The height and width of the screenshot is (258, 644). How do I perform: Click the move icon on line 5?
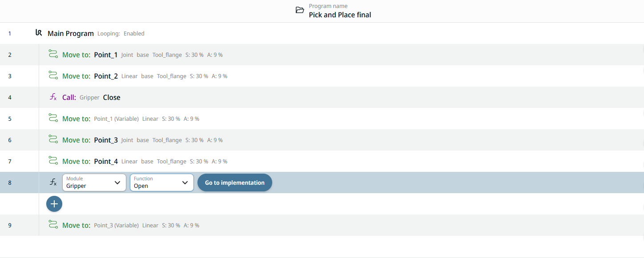coord(53,119)
